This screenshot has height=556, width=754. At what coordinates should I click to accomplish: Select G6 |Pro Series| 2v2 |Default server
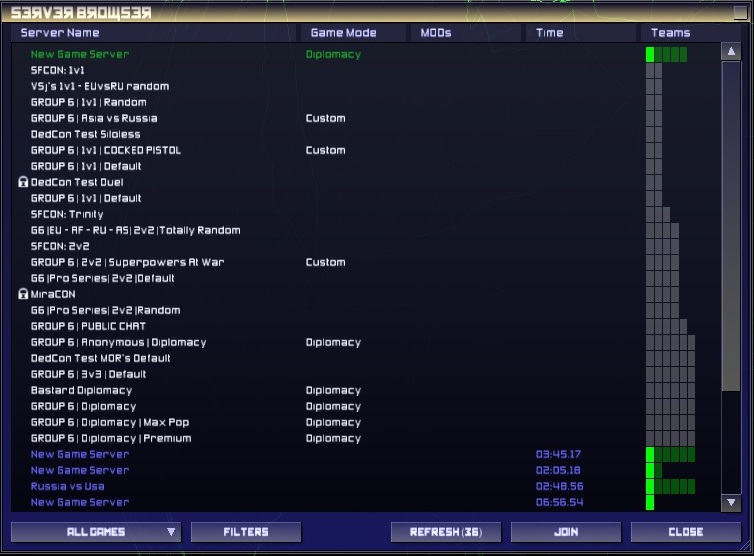click(x=102, y=278)
